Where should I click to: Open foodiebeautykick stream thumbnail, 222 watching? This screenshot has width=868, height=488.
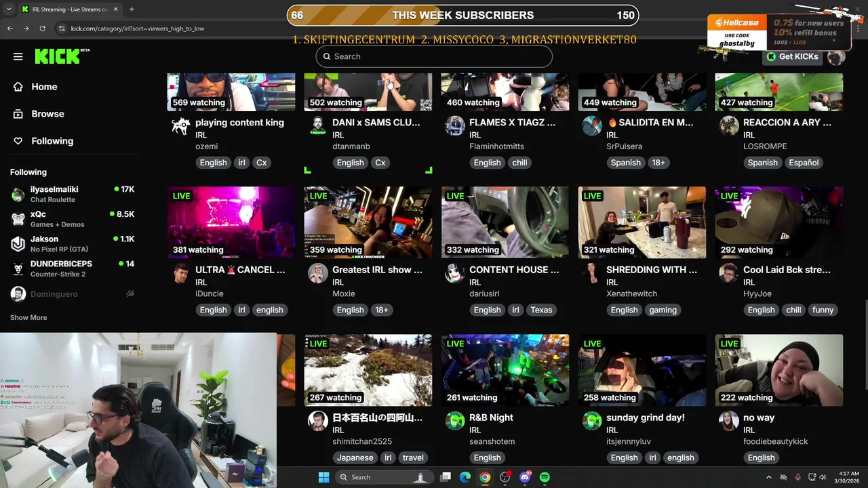click(779, 370)
